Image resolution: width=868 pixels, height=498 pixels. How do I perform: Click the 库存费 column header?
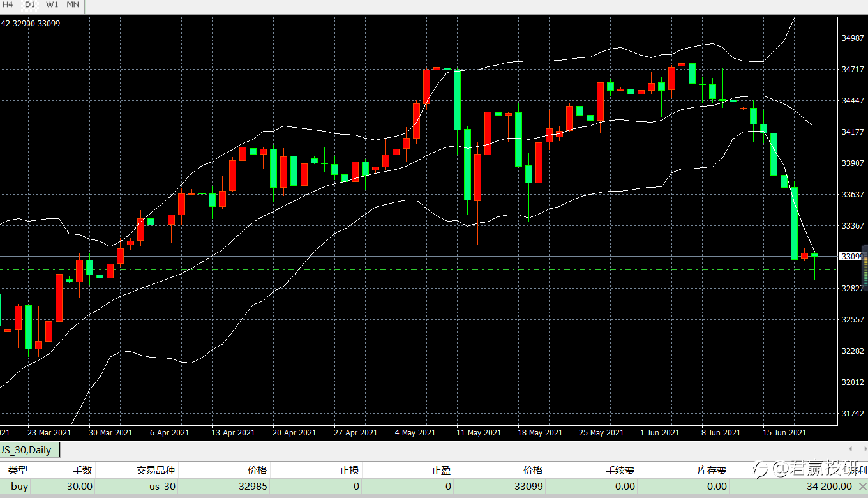click(x=712, y=471)
